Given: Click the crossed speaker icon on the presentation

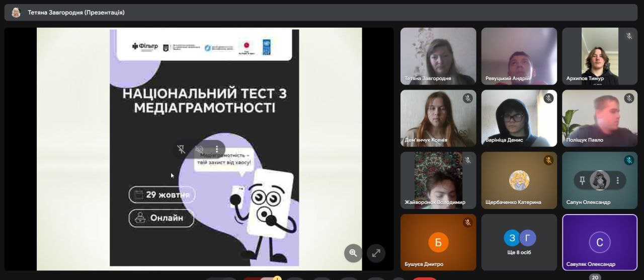Looking at the screenshot, I should click(x=199, y=150).
